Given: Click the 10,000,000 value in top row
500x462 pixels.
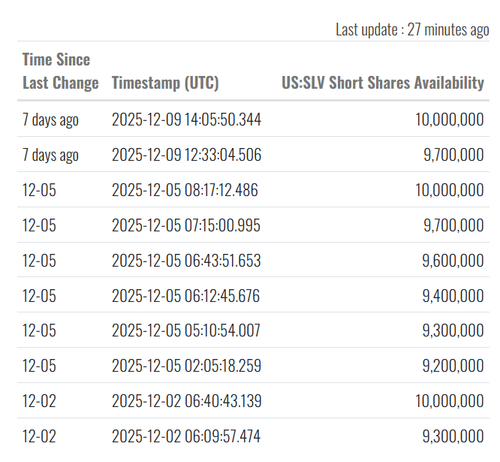Looking at the screenshot, I should pos(449,119).
